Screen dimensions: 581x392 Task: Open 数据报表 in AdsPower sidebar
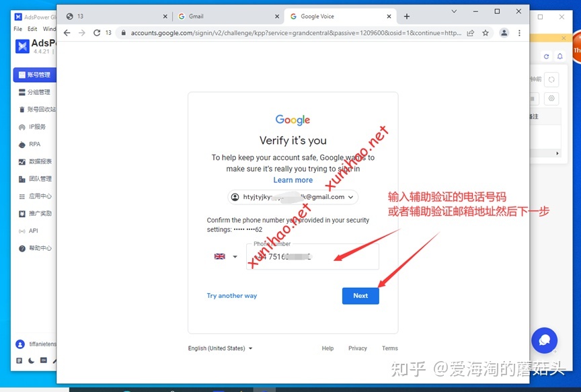[x=35, y=161]
